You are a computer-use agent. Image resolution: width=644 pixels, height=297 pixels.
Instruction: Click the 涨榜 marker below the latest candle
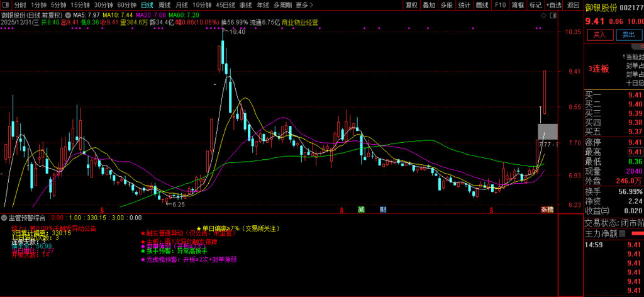tap(547, 209)
